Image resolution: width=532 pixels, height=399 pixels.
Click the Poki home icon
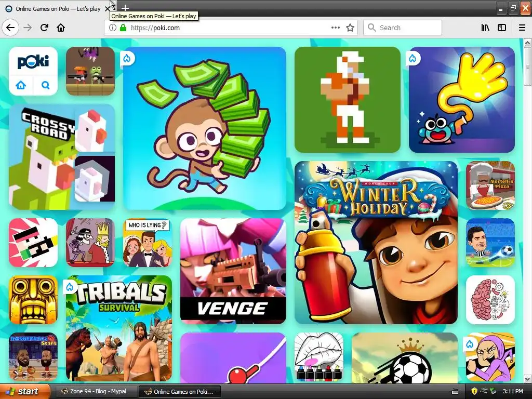point(21,85)
